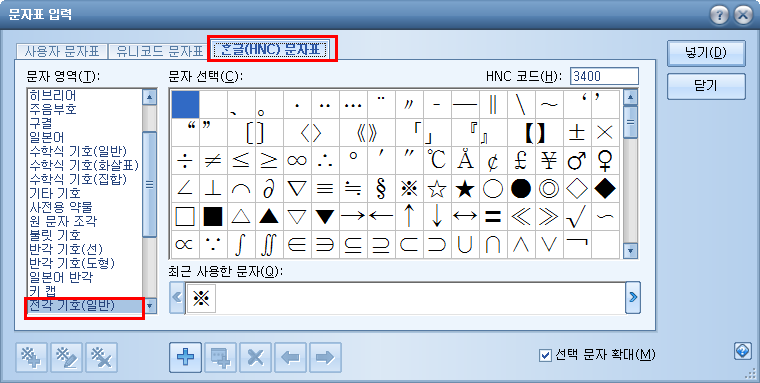760x383 pixels.
Task: Select the filled black star symbol ★
Action: [465, 189]
